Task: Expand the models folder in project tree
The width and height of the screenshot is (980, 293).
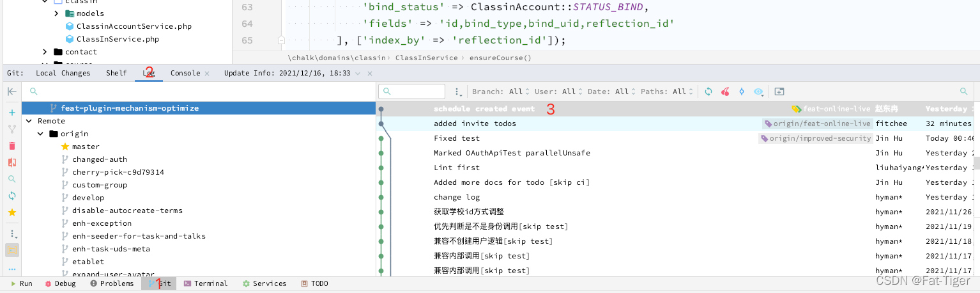Action: click(x=56, y=13)
